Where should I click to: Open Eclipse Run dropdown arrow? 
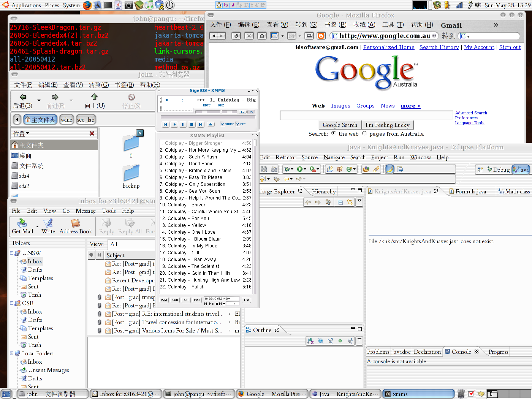pos(305,169)
